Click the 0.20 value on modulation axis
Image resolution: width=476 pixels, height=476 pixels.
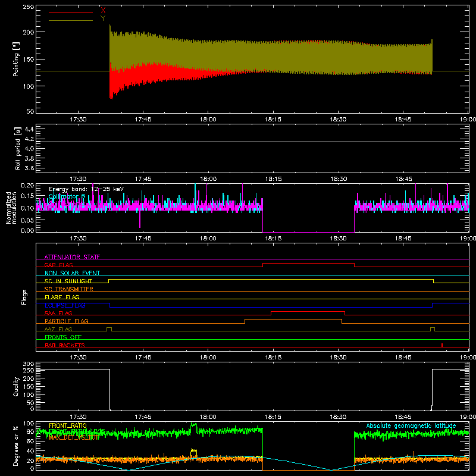[x=27, y=186]
